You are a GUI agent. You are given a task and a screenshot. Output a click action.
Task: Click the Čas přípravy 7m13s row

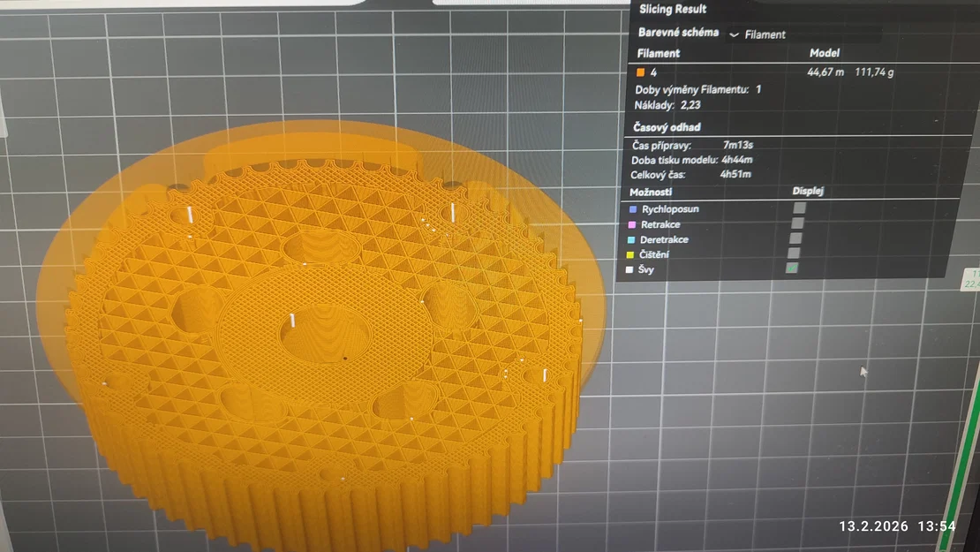[x=692, y=145]
